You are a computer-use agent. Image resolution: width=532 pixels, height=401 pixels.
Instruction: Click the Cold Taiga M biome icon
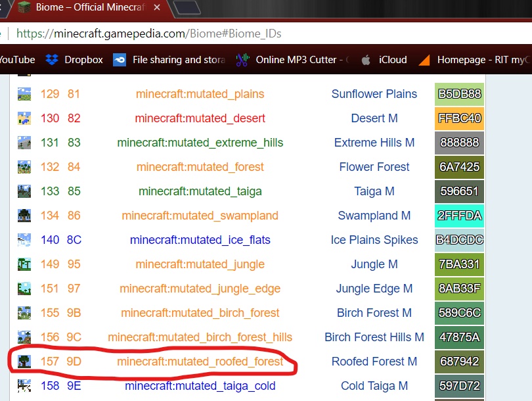24,386
